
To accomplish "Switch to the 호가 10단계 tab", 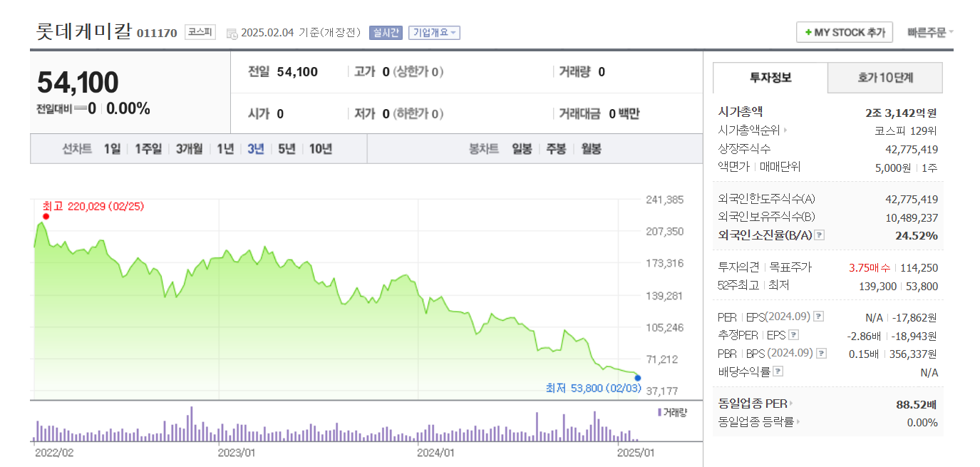I will tap(884, 78).
